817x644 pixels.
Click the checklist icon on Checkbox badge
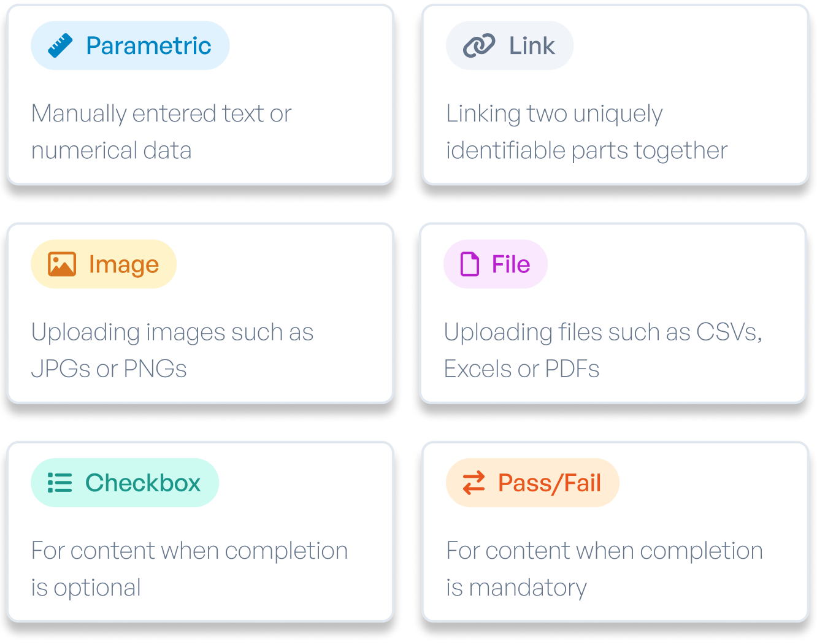pos(60,483)
